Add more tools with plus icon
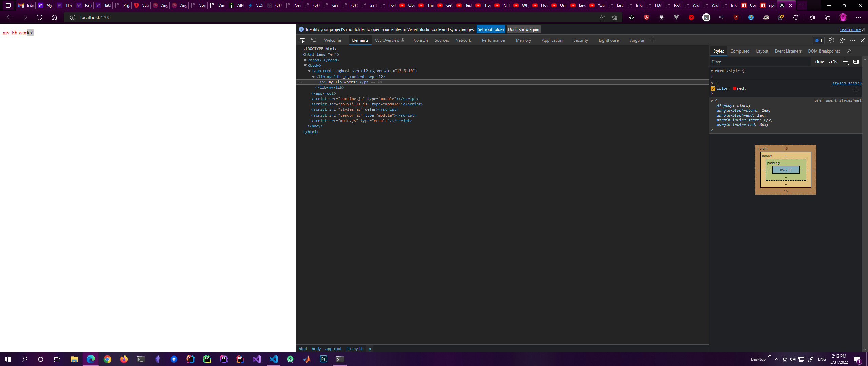 653,40
